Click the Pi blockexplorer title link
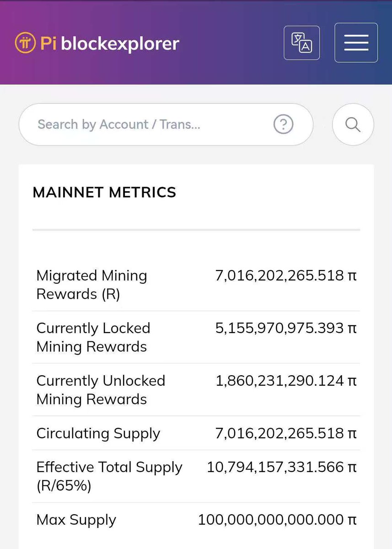The width and height of the screenshot is (392, 549). click(110, 43)
